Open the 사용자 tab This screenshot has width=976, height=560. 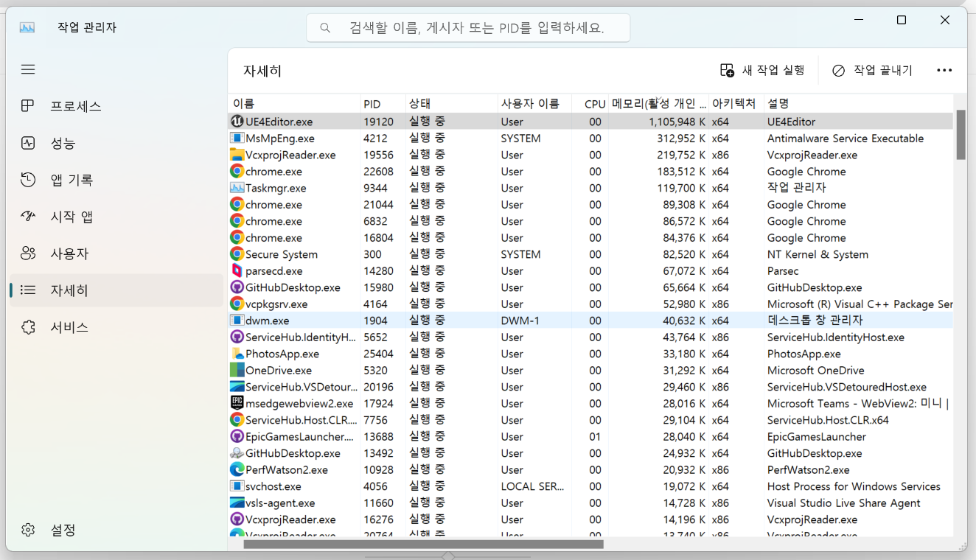tap(115, 253)
